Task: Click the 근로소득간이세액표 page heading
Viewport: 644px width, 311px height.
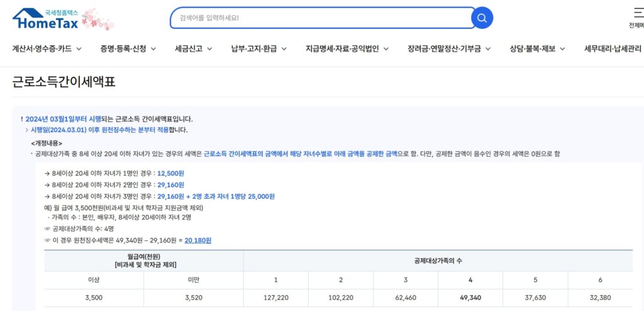Action: point(64,82)
